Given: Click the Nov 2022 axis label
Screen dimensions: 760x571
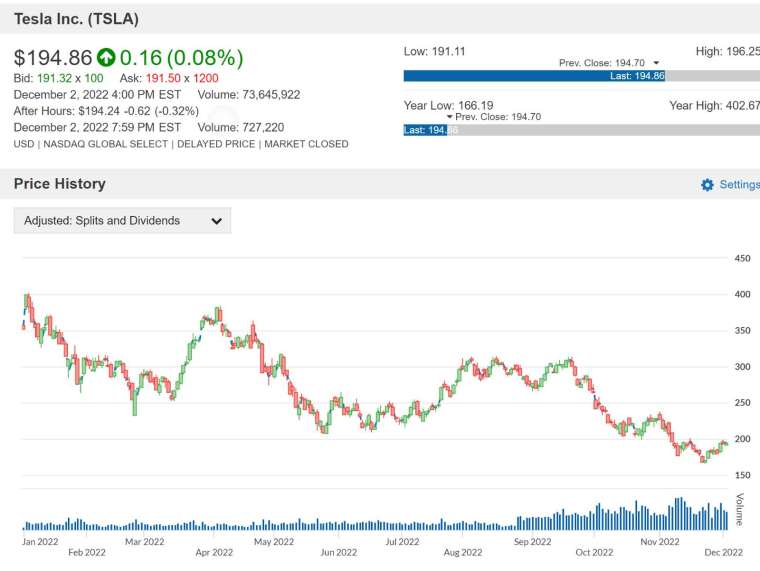Looking at the screenshot, I should click(660, 542).
